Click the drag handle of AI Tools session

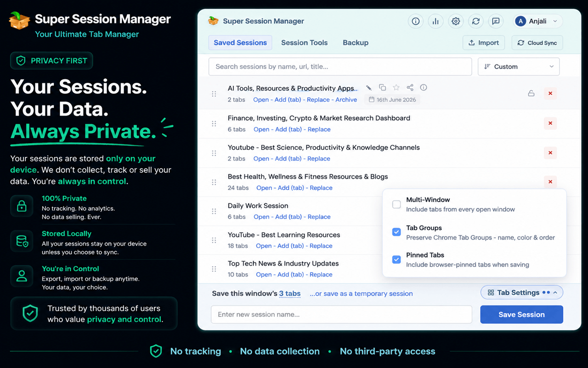(214, 94)
